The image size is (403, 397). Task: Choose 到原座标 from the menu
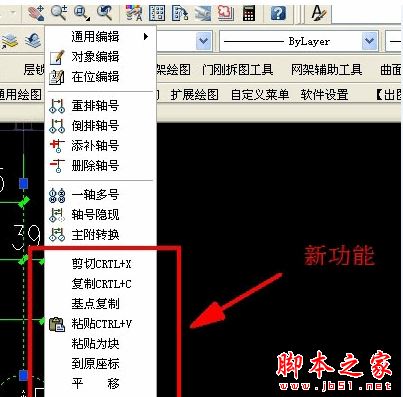[x=101, y=363]
